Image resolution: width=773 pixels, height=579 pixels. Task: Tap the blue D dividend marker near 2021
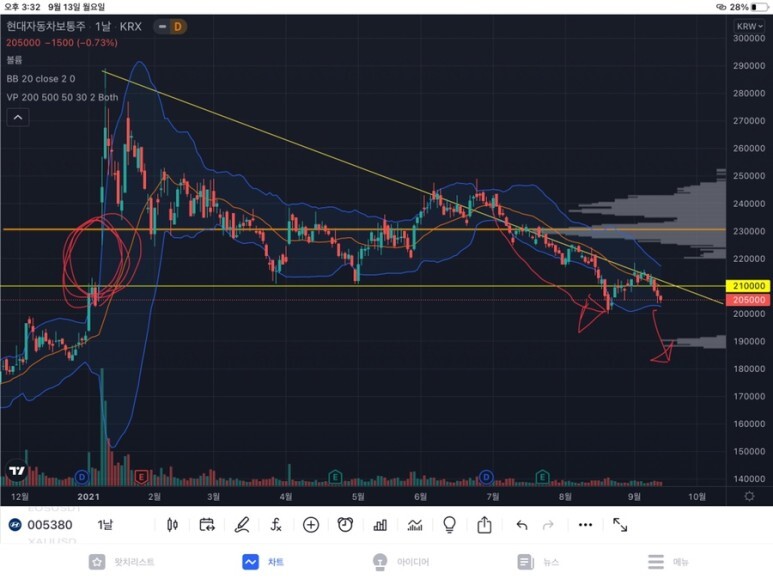81,477
